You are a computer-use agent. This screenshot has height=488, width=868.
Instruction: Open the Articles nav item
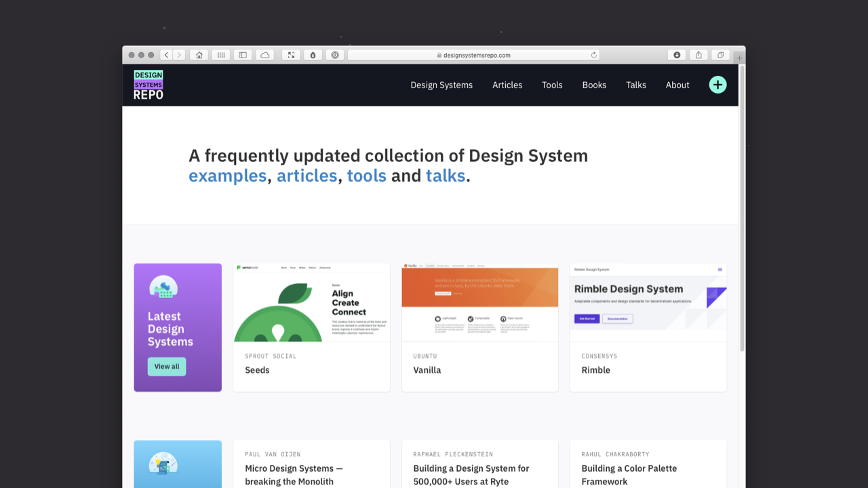(x=507, y=85)
